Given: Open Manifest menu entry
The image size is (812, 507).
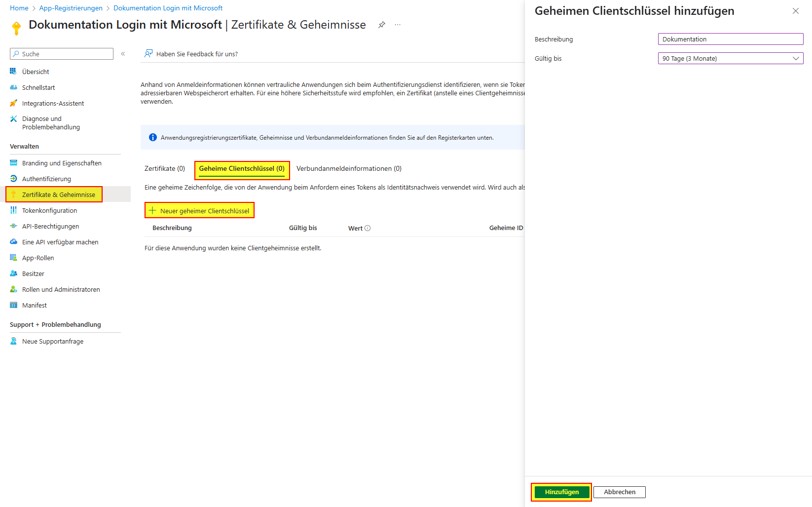Looking at the screenshot, I should [x=35, y=305].
